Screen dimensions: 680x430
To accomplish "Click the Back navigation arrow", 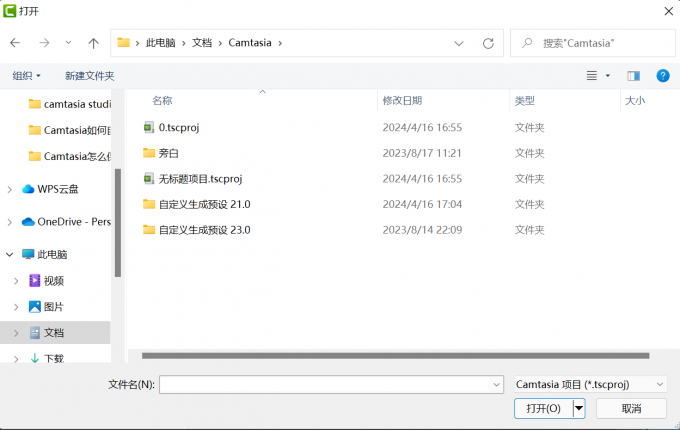I will pos(15,43).
